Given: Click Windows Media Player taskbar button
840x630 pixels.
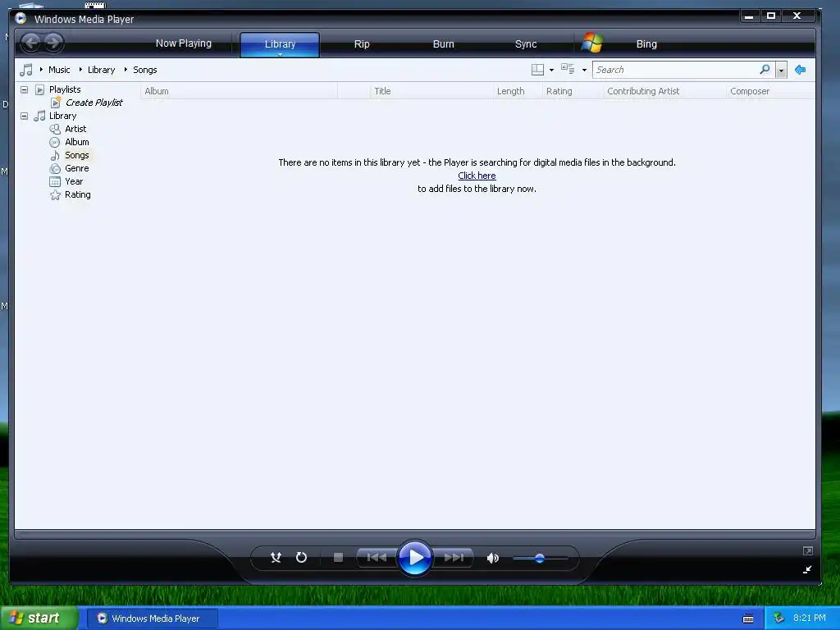Looking at the screenshot, I should tap(152, 619).
